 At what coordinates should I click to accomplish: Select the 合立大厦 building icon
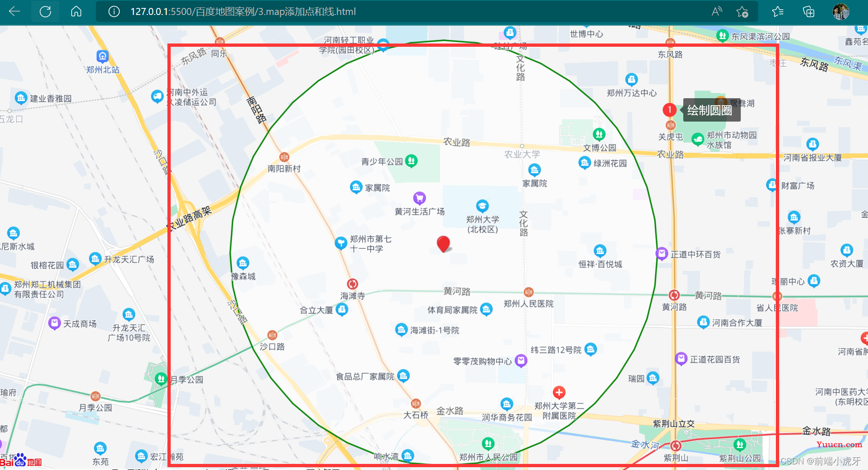342,310
